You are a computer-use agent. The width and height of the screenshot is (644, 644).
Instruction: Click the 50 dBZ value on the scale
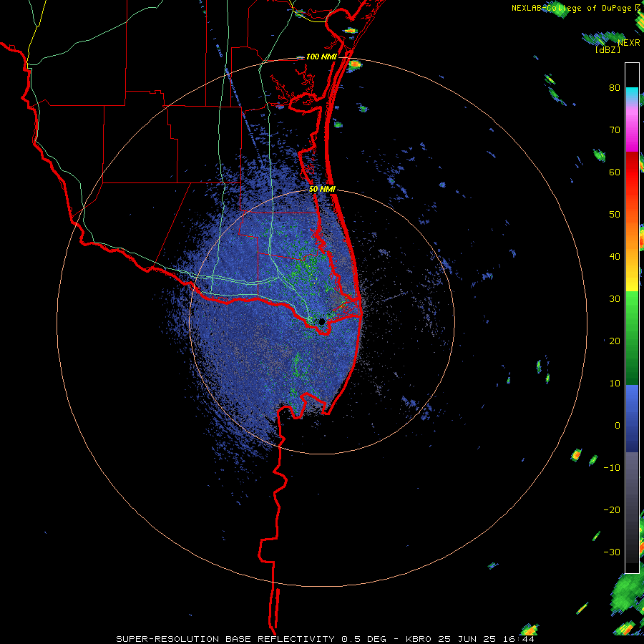point(615,215)
